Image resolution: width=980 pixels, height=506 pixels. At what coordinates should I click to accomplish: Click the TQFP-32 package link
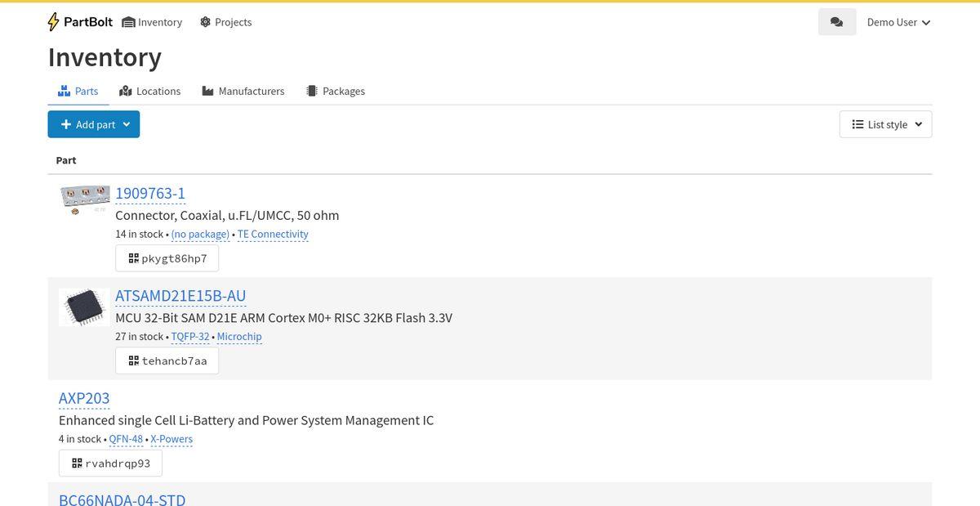tap(190, 337)
